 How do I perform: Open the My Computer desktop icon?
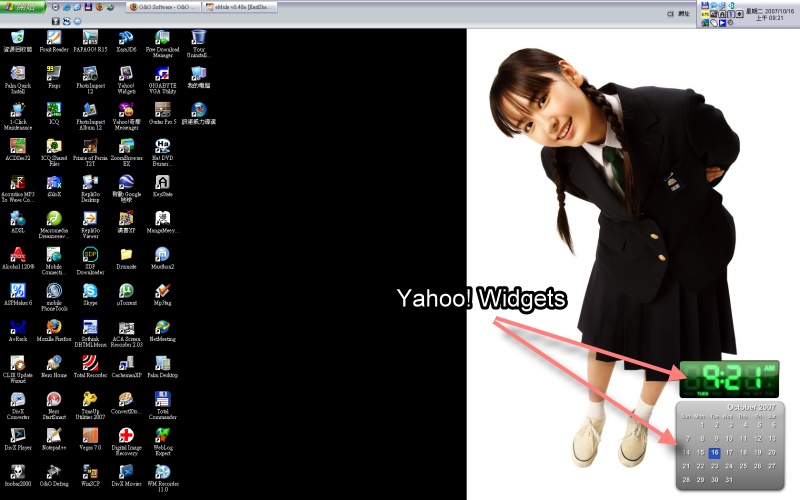198,77
